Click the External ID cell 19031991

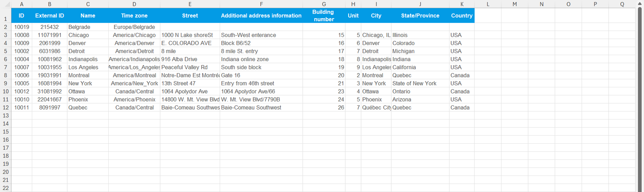click(x=50, y=75)
